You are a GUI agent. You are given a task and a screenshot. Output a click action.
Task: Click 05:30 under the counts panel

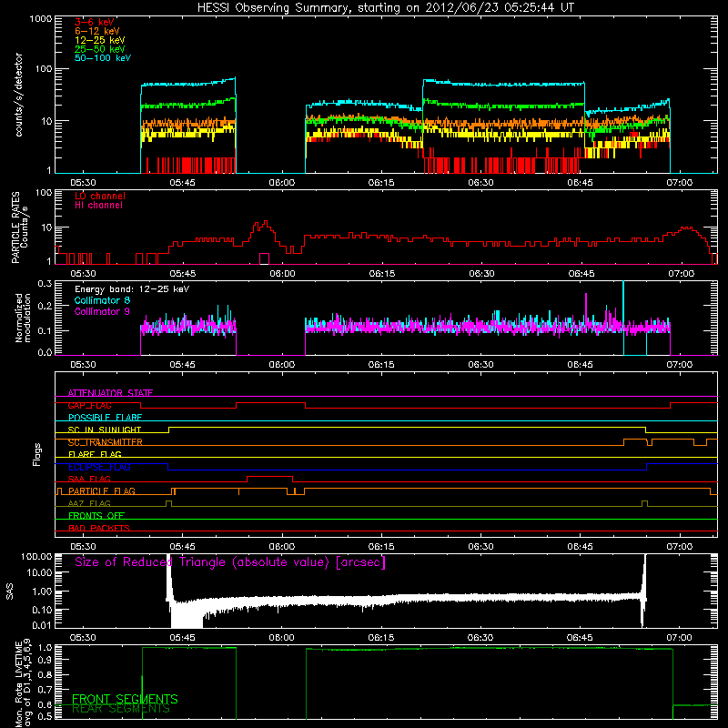point(83,183)
